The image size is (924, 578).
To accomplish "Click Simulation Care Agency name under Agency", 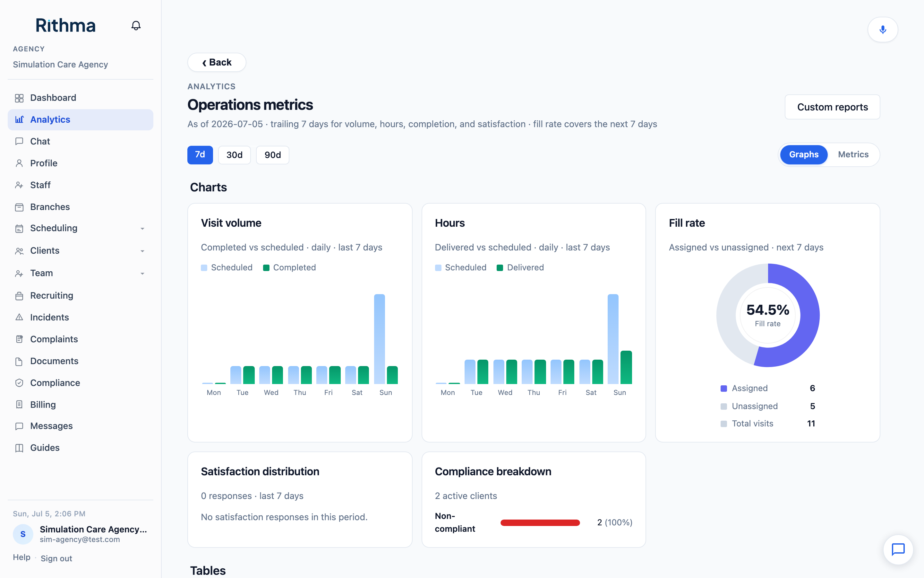I will click(x=60, y=65).
